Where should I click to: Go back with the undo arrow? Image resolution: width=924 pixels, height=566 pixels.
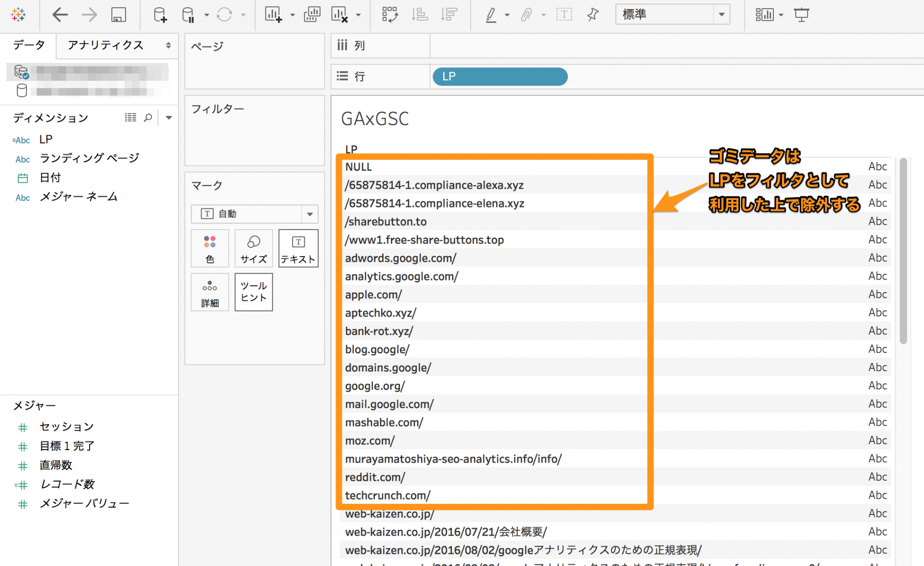(x=60, y=14)
